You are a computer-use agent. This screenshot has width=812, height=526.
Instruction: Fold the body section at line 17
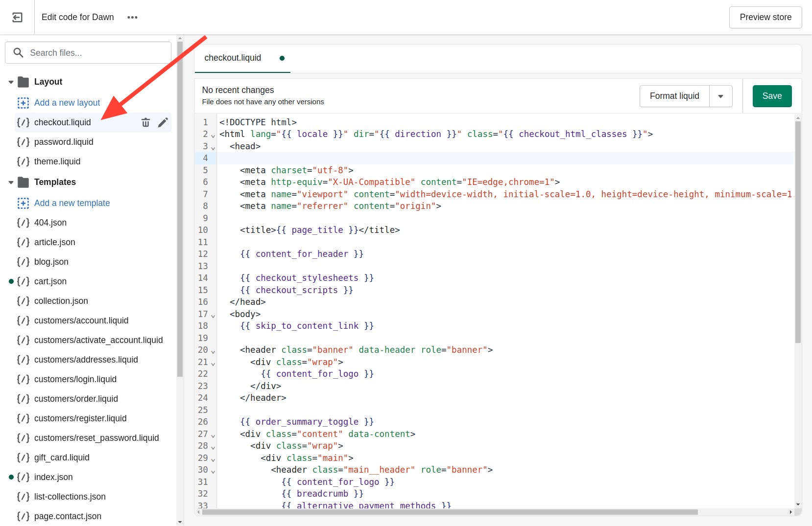click(212, 316)
